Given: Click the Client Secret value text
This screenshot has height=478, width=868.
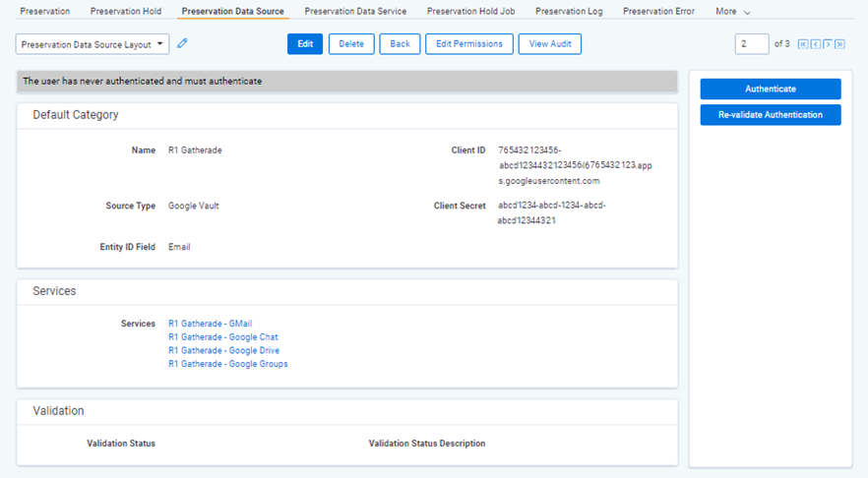Looking at the screenshot, I should point(551,213).
